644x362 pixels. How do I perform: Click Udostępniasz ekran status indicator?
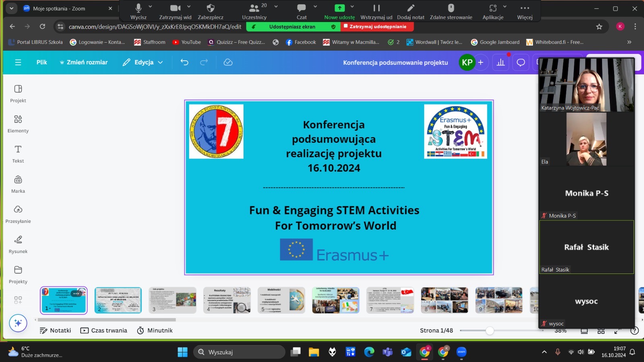point(292,27)
